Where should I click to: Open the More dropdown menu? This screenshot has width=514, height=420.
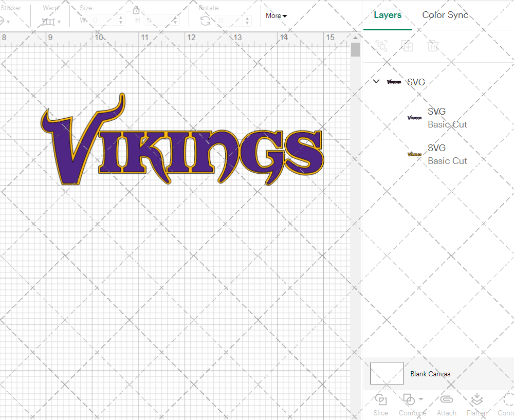[x=276, y=16]
